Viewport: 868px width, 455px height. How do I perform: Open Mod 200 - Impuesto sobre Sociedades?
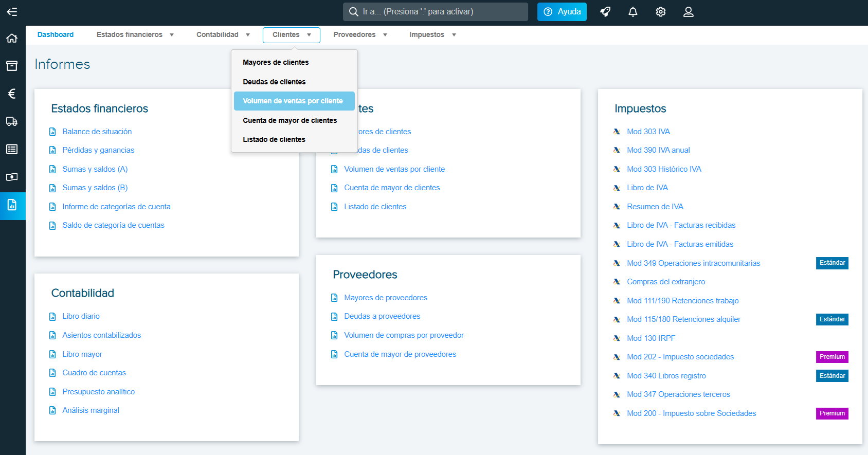(x=691, y=413)
